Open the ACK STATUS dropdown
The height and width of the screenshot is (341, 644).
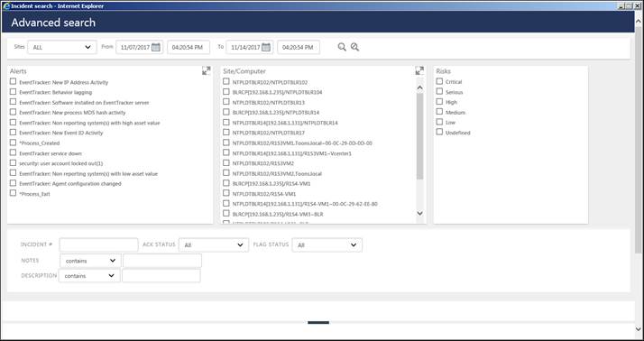click(214, 244)
